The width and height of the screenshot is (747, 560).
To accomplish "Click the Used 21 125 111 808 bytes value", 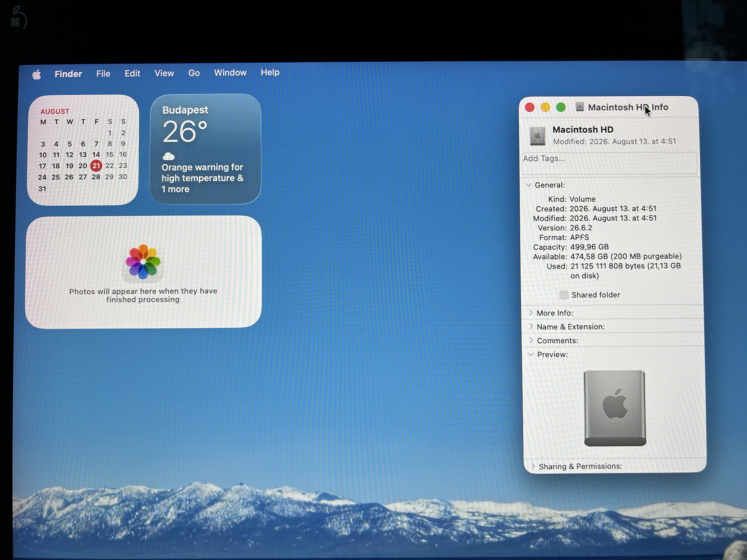I will 626,271.
